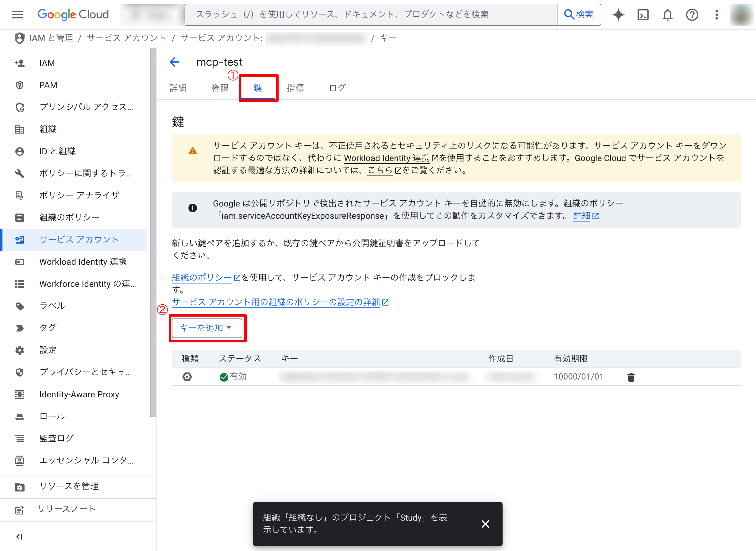Viewport: 756px width, 551px height.
Task: Click the resource search input field
Action: click(370, 15)
